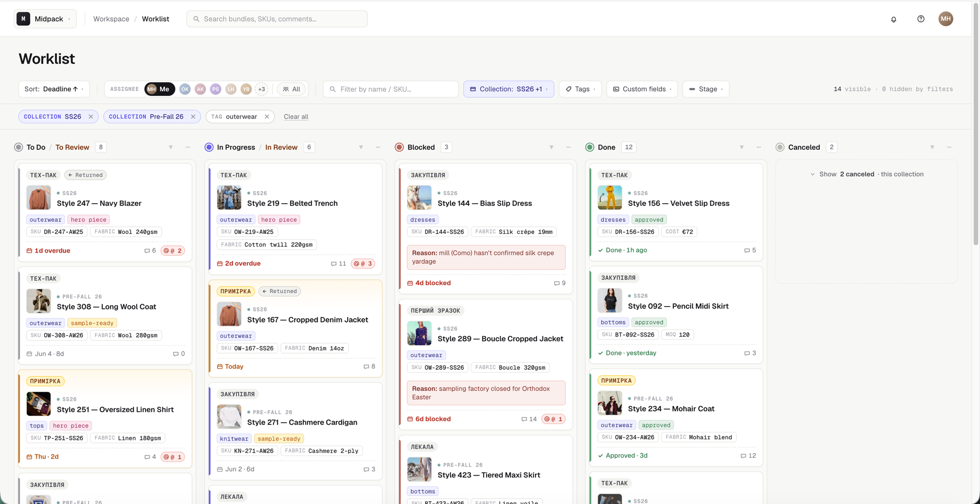980x504 pixels.
Task: Click the Clear all filters link
Action: point(296,117)
